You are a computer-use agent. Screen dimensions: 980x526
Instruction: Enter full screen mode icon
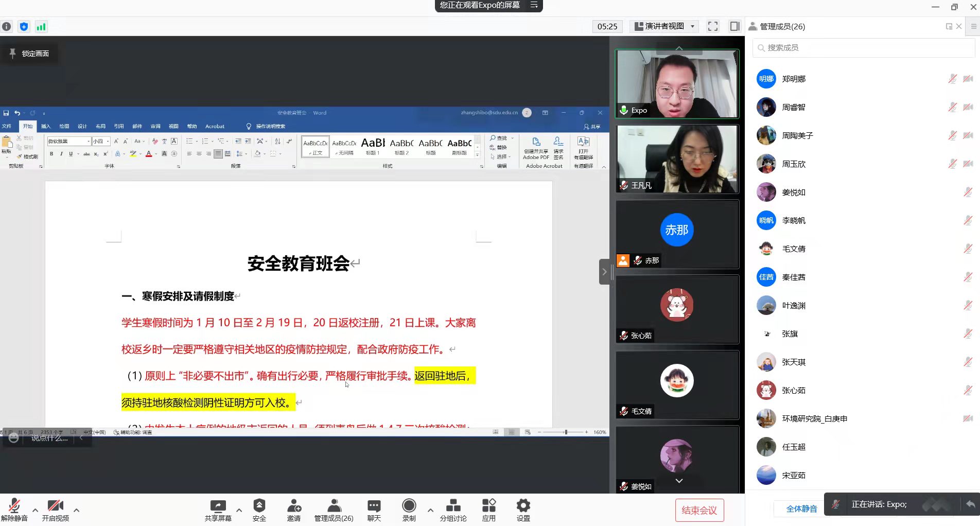click(713, 26)
